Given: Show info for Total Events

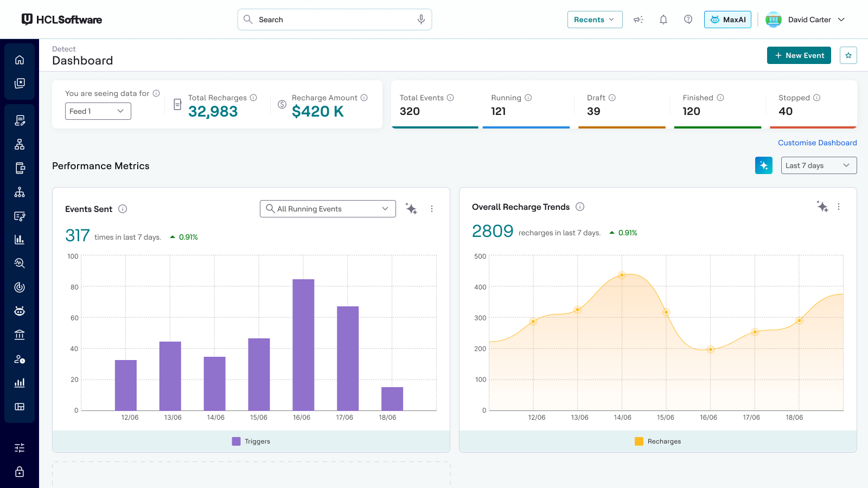Looking at the screenshot, I should 450,98.
